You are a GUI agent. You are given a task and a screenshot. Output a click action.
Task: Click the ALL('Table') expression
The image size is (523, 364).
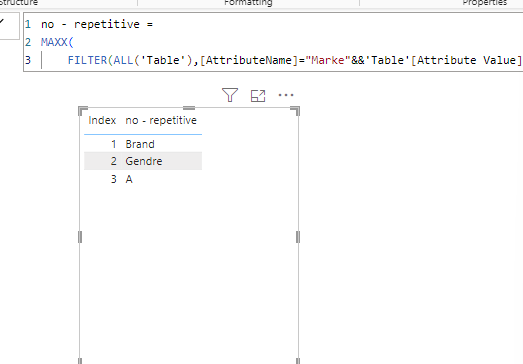point(153,60)
